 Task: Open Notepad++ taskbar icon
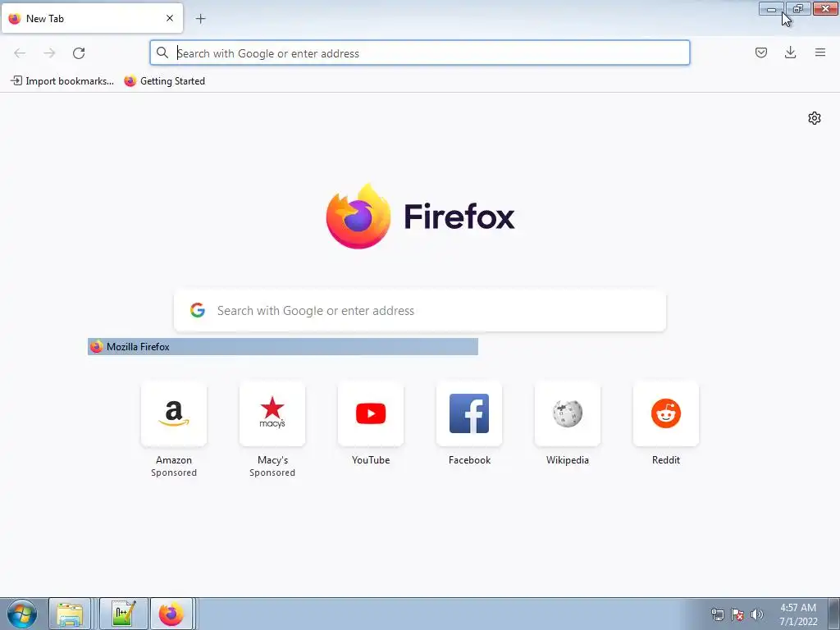(123, 614)
